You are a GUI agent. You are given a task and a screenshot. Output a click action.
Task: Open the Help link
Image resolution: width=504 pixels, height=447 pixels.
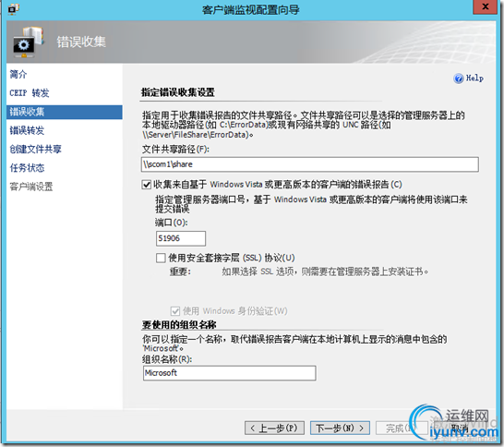coord(474,79)
